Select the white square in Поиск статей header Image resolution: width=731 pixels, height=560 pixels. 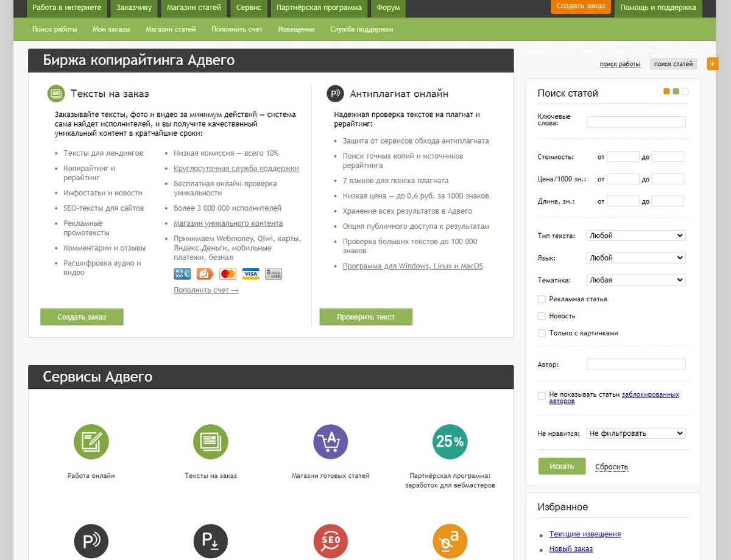pos(685,91)
